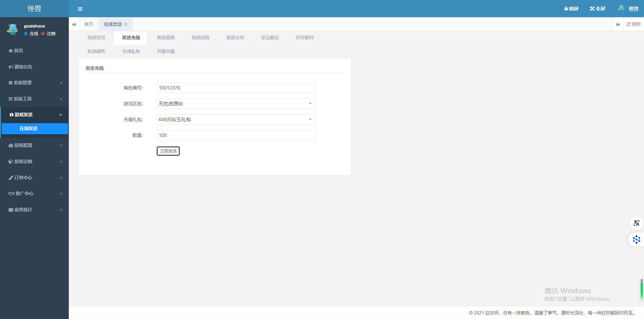Screen dimensions: 644x319
Task: Expand 业务统计 sidebar menu
Action: (34, 210)
